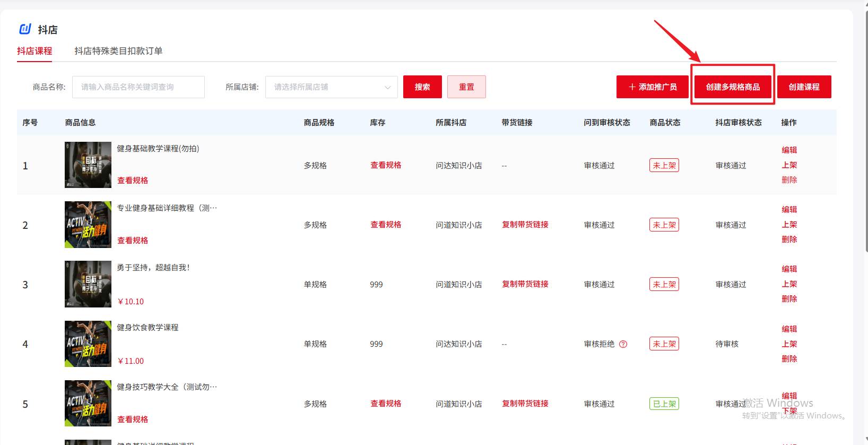Click 编辑 for 健身饮食教学课程
This screenshot has height=445, width=868.
[x=789, y=329]
